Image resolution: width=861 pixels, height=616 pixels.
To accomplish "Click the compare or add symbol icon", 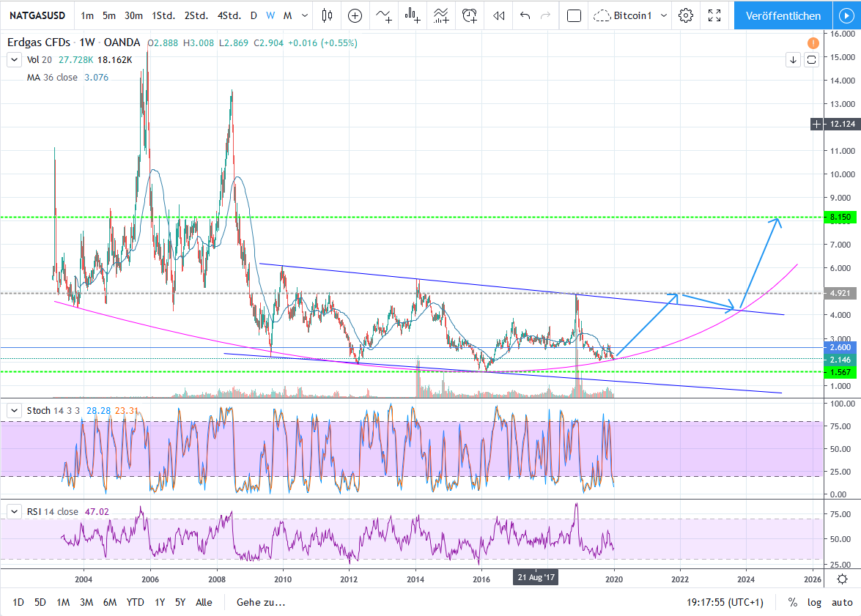I will click(x=355, y=16).
